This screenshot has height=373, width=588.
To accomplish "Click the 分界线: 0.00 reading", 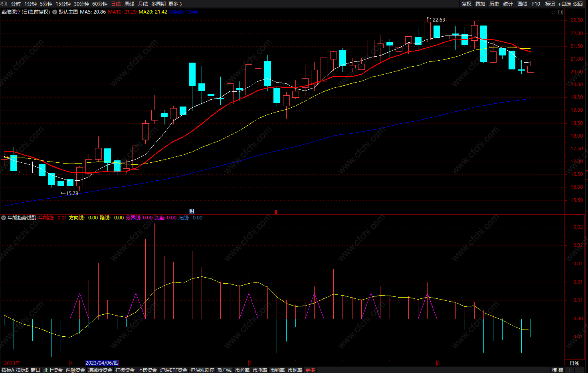I will click(139, 218).
